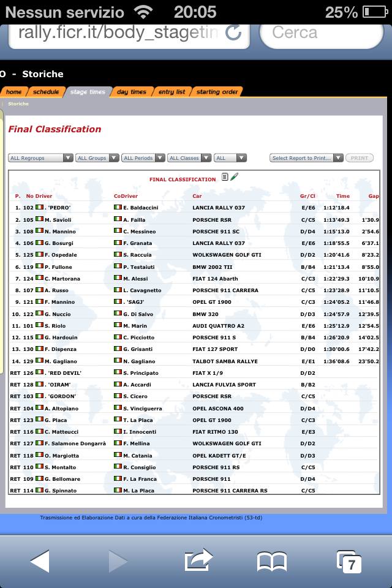Click codriver M. Alessi
The width and height of the screenshot is (392, 588).
click(x=135, y=279)
